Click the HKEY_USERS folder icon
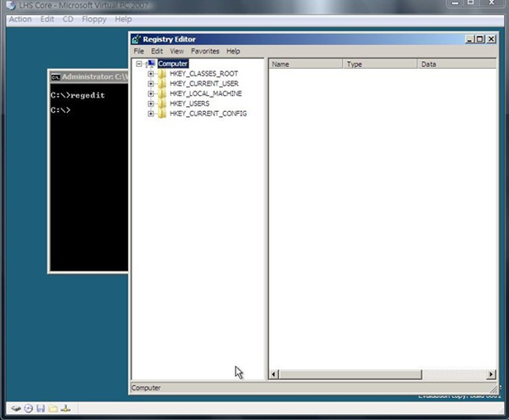The width and height of the screenshot is (509, 420). pyautogui.click(x=161, y=104)
